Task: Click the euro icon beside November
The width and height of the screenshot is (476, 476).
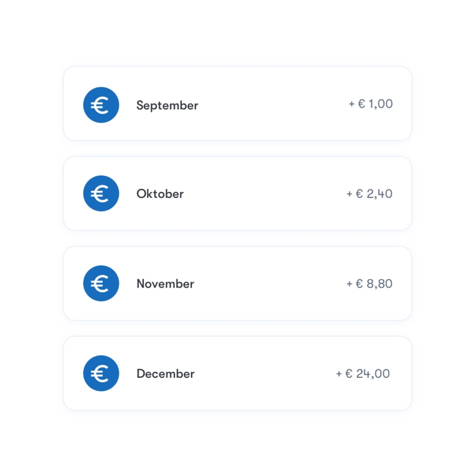Action: coord(101,283)
